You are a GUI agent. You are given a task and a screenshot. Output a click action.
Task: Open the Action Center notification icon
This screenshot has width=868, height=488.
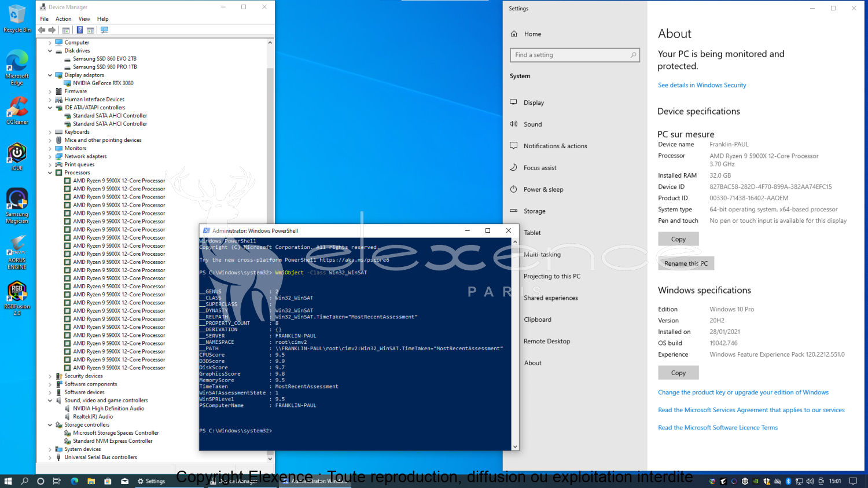click(x=853, y=481)
